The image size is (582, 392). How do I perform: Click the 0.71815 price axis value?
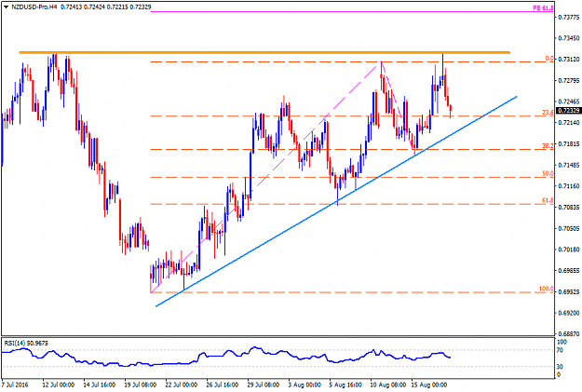click(x=569, y=143)
